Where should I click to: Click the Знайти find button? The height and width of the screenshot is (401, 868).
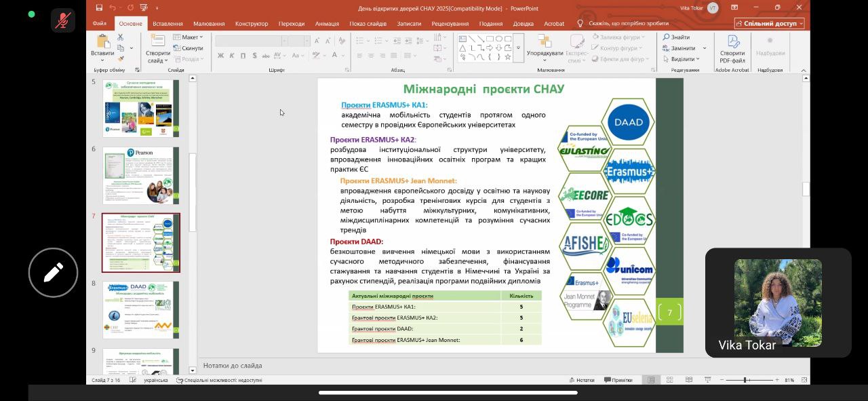coord(676,37)
